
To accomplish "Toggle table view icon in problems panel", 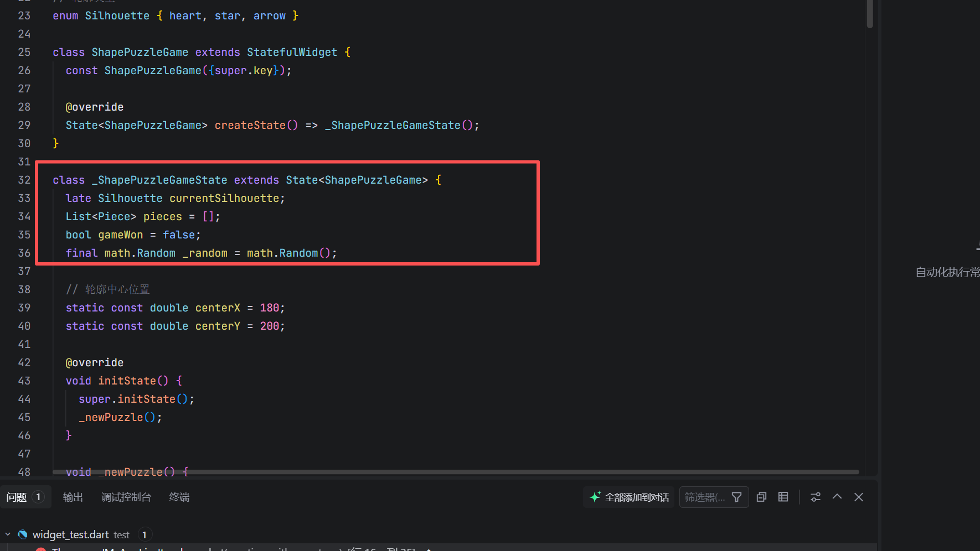I will (783, 497).
